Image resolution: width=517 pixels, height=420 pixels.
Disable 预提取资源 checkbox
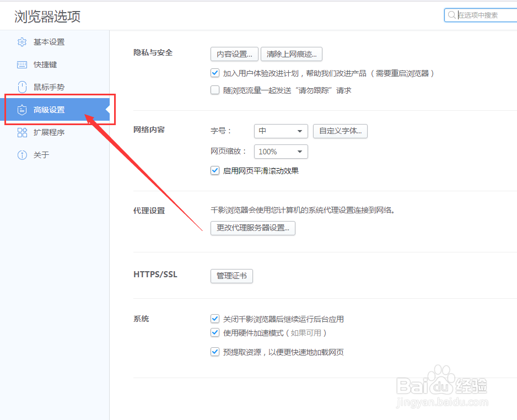pyautogui.click(x=215, y=352)
